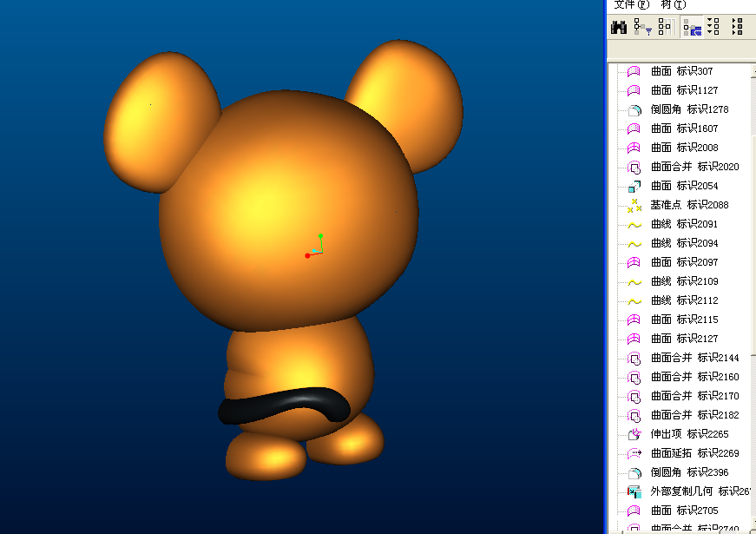
Task: Click the protrusion icon of 伸出项 标识2265
Action: (x=634, y=434)
